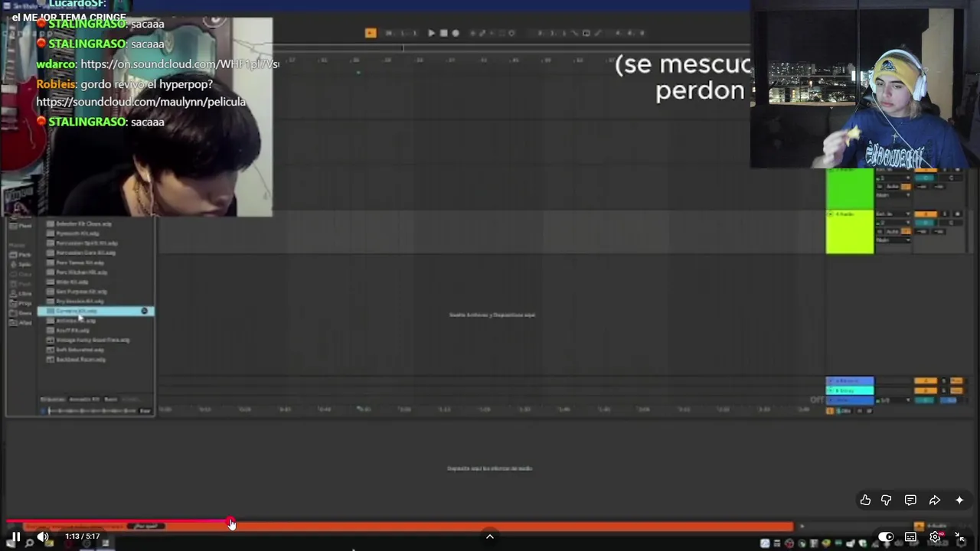Exit full screen mode
Screen dimensions: 980x551
point(960,537)
